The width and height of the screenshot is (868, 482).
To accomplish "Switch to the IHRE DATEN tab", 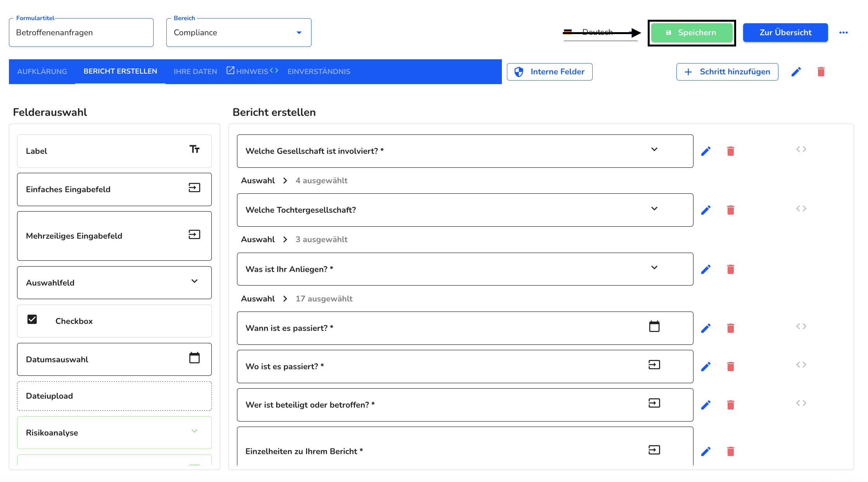I will (x=195, y=72).
